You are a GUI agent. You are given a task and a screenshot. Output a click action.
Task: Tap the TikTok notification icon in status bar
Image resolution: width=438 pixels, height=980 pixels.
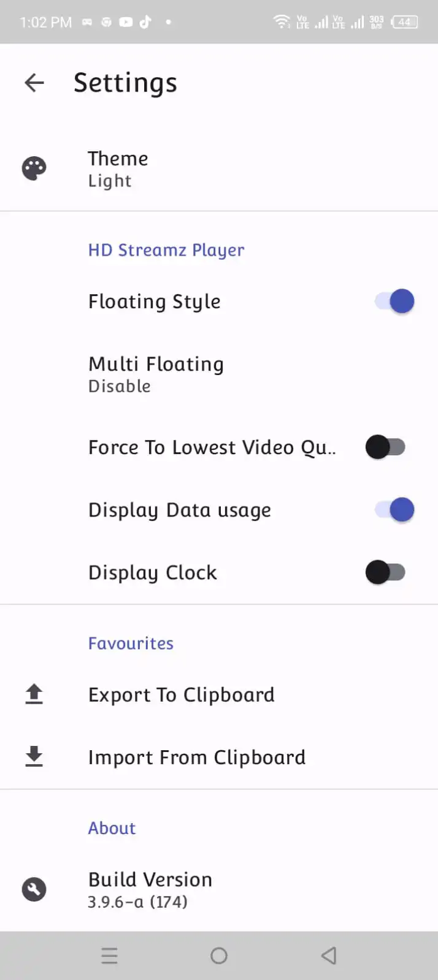click(145, 22)
